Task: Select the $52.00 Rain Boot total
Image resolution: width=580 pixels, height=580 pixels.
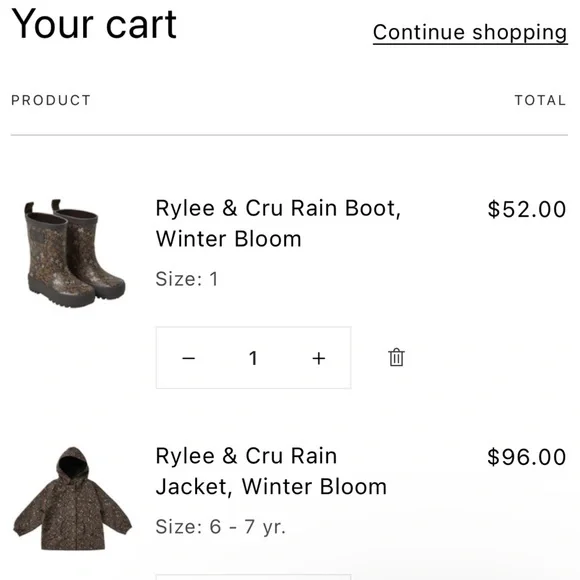Action: (x=527, y=209)
